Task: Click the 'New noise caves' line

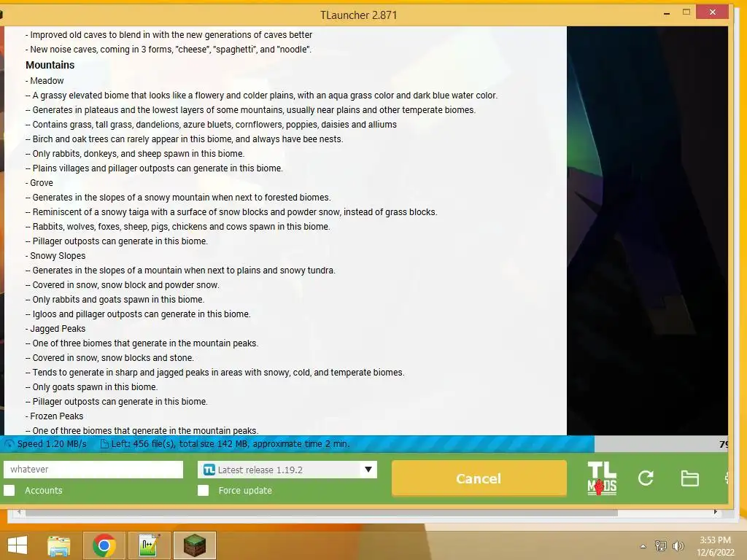Action: (169, 50)
